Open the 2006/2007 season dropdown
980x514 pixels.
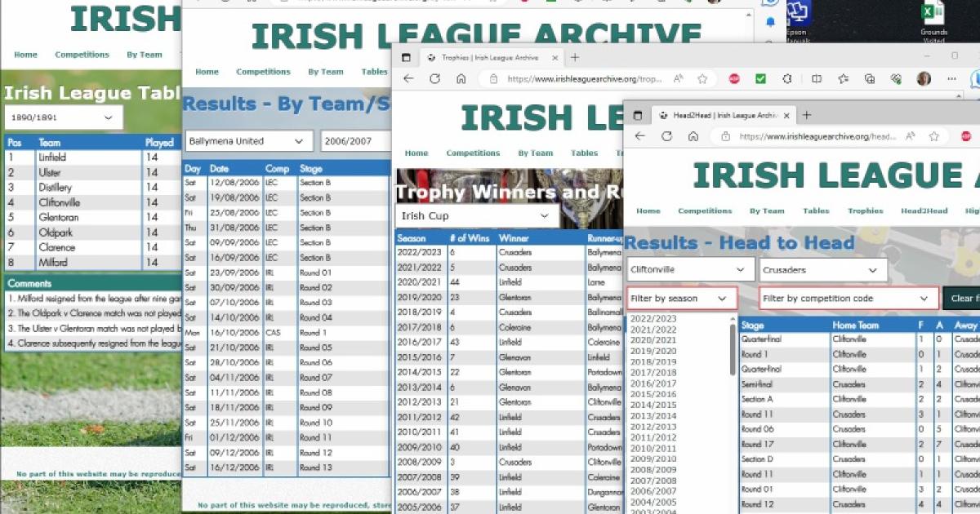[354, 141]
